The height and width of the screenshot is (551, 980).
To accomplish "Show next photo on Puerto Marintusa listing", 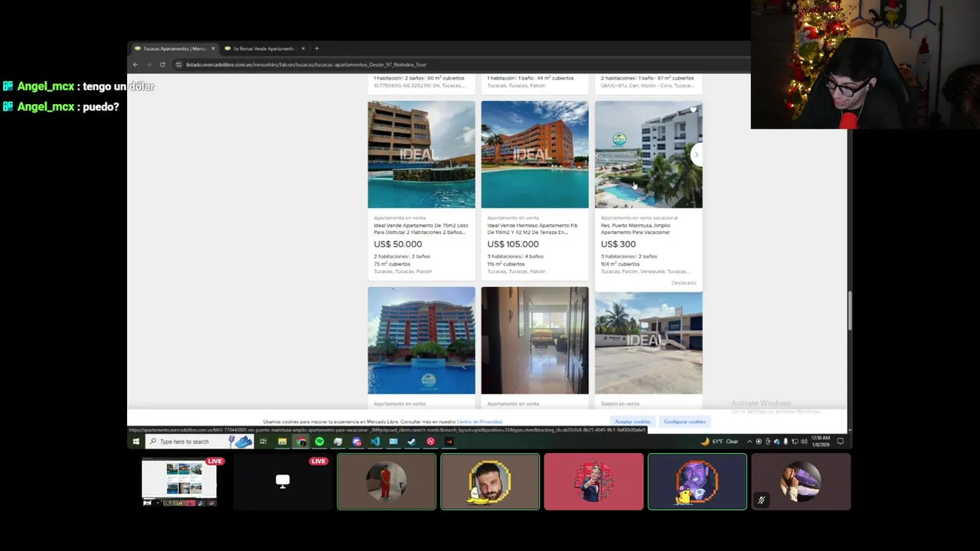I will (696, 155).
